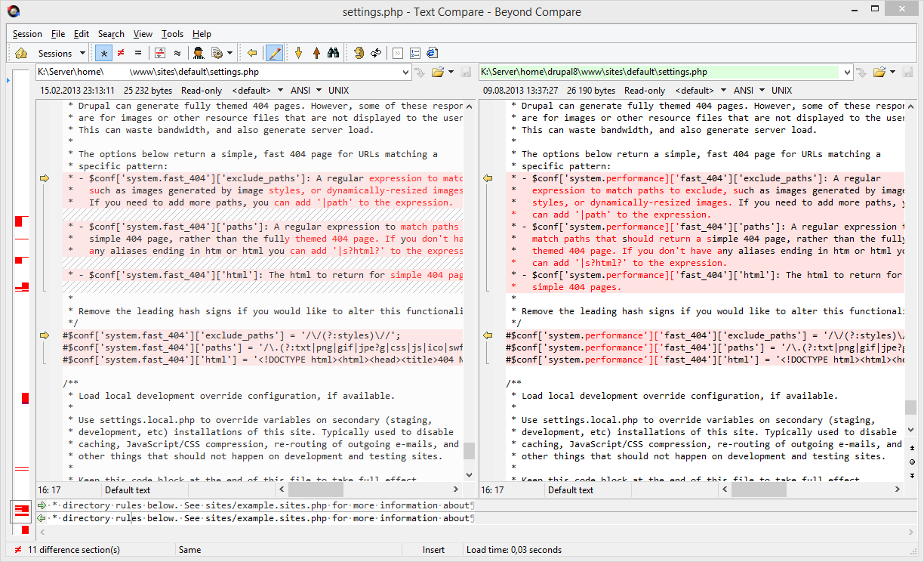Screen dimensions: 924x562
Task: Open left open-file dropdown arrow
Action: coord(451,72)
